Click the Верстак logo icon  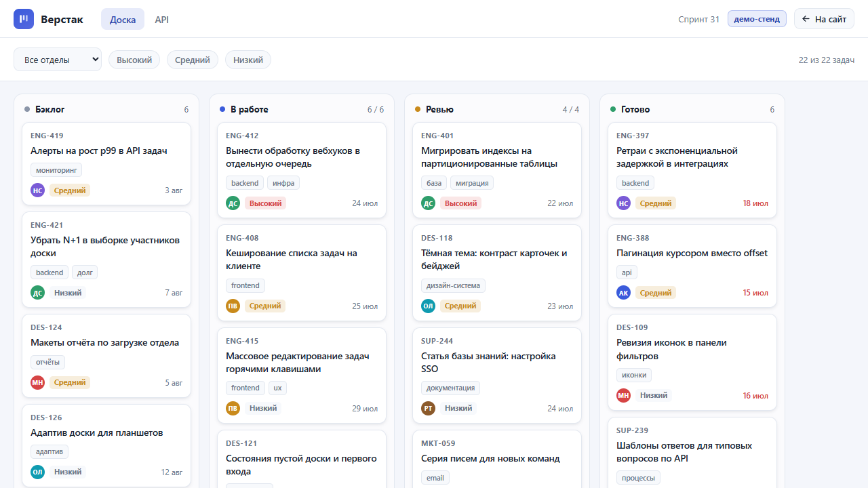click(x=24, y=19)
